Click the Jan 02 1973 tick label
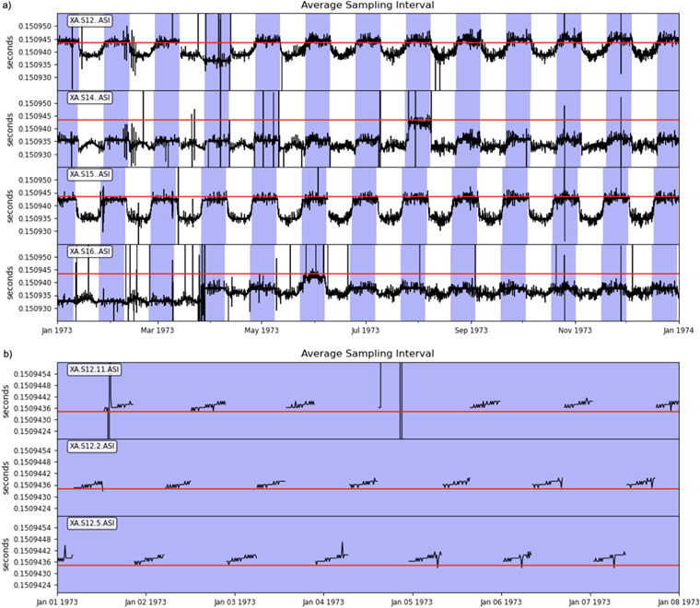 146,602
